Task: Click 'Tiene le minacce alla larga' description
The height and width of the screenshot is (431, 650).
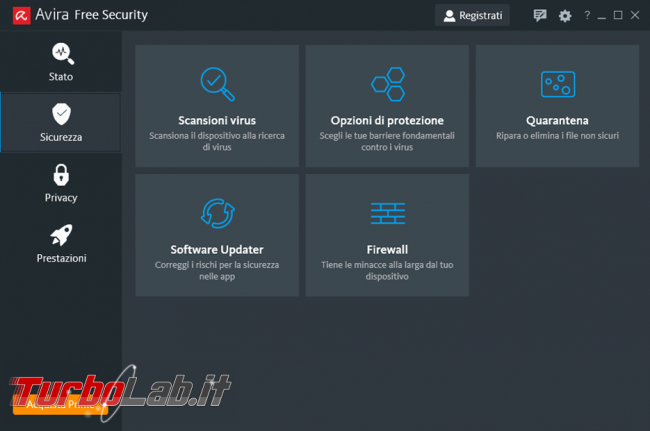Action: (x=387, y=271)
